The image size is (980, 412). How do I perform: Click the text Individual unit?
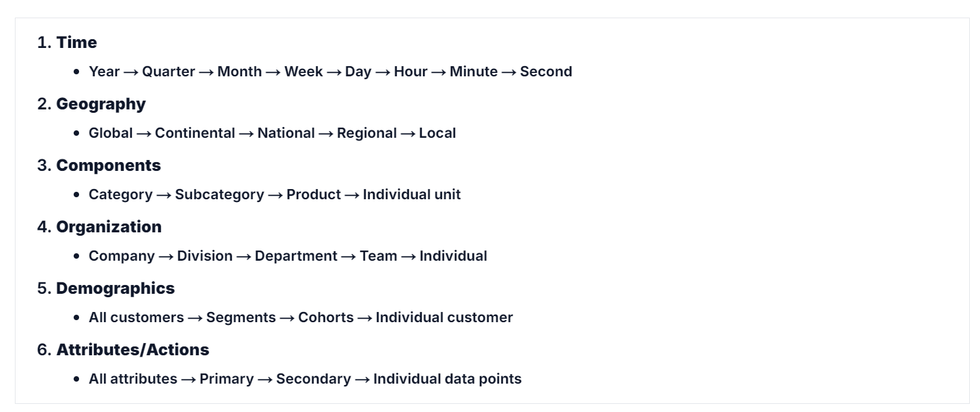point(412,195)
